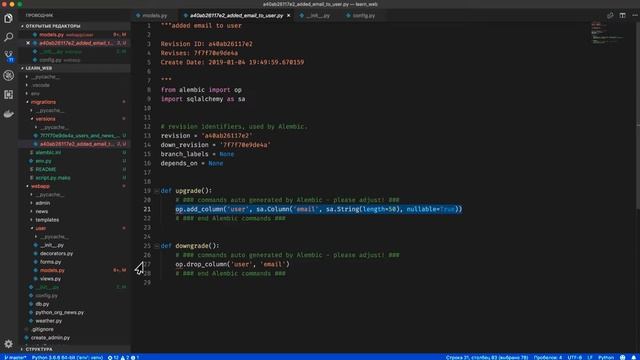Change the Python language mode in status bar
Image resolution: width=640 pixels, height=360 pixels.
[x=606, y=357]
